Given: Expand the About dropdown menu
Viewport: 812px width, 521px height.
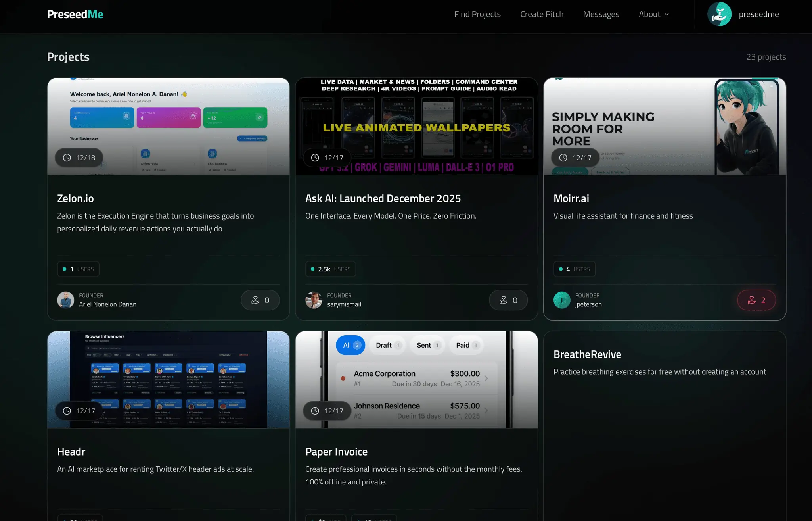Looking at the screenshot, I should click(654, 14).
